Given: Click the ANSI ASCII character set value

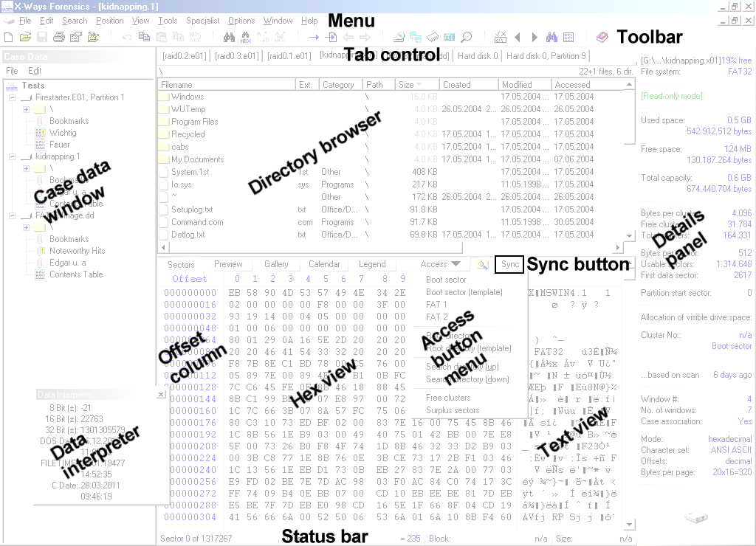Looking at the screenshot, I should click(731, 450).
